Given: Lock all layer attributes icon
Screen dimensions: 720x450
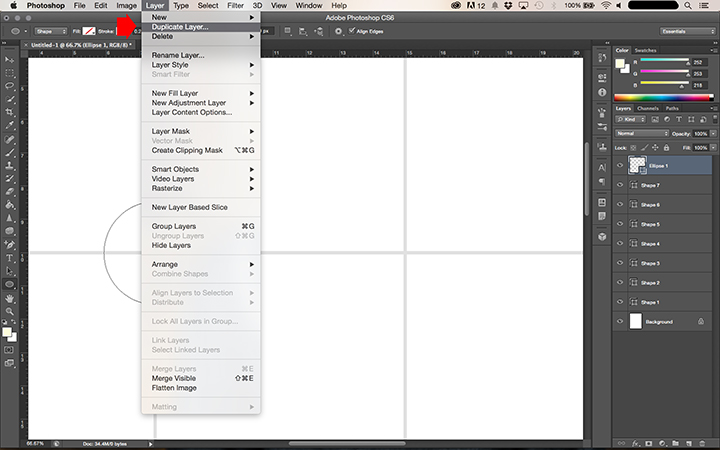Looking at the screenshot, I should click(666, 148).
